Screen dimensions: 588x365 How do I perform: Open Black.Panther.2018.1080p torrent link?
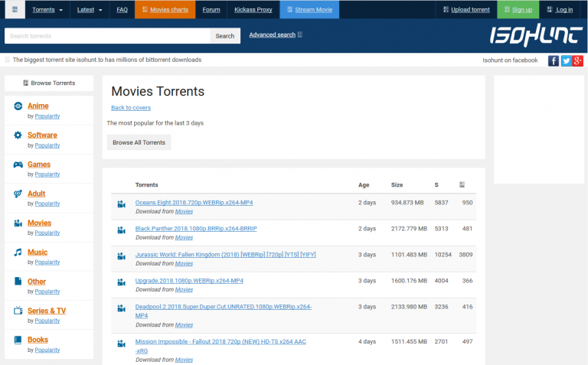pyautogui.click(x=196, y=229)
